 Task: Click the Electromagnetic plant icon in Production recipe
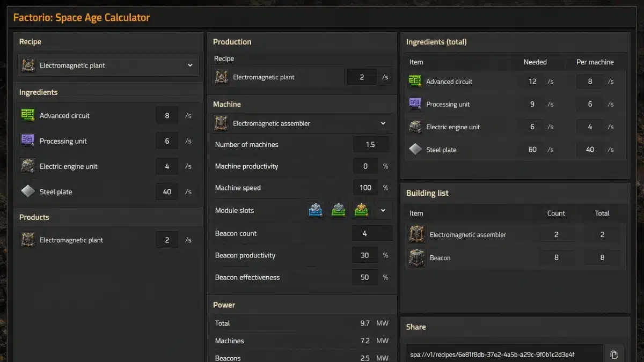[x=222, y=77]
